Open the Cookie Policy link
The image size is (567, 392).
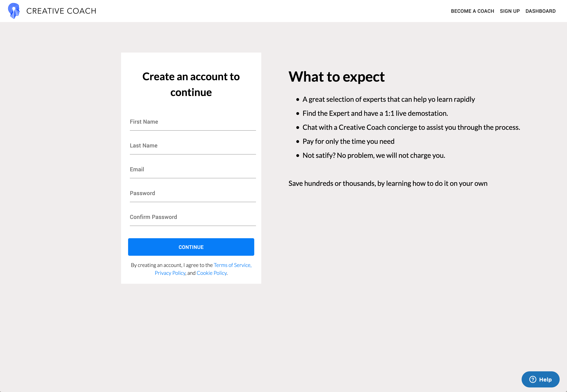[211, 273]
